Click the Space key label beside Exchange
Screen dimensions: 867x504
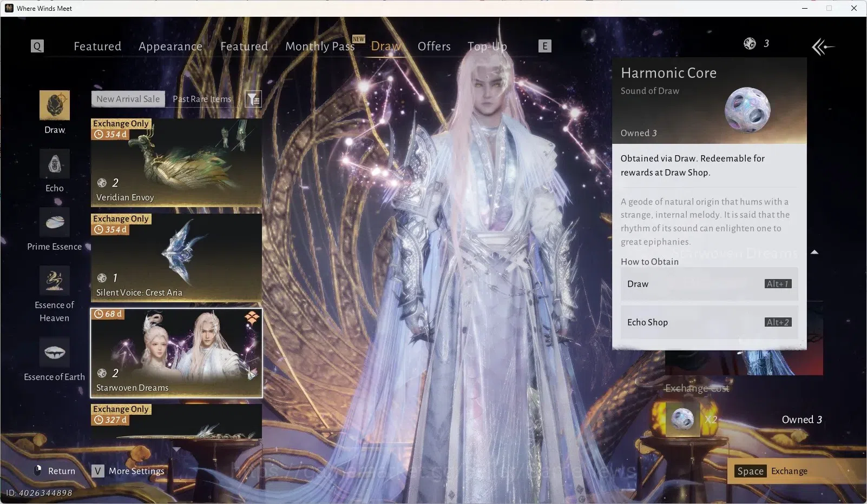pyautogui.click(x=750, y=471)
